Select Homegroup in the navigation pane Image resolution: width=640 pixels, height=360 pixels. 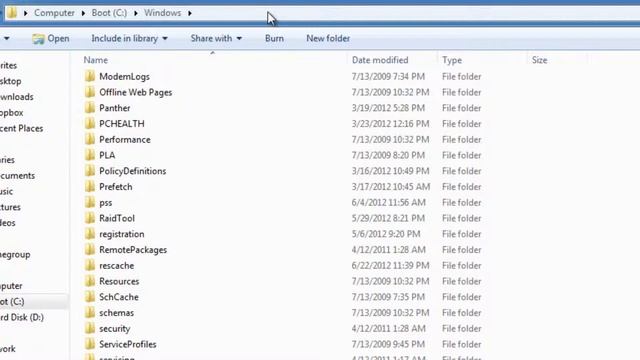(15, 254)
